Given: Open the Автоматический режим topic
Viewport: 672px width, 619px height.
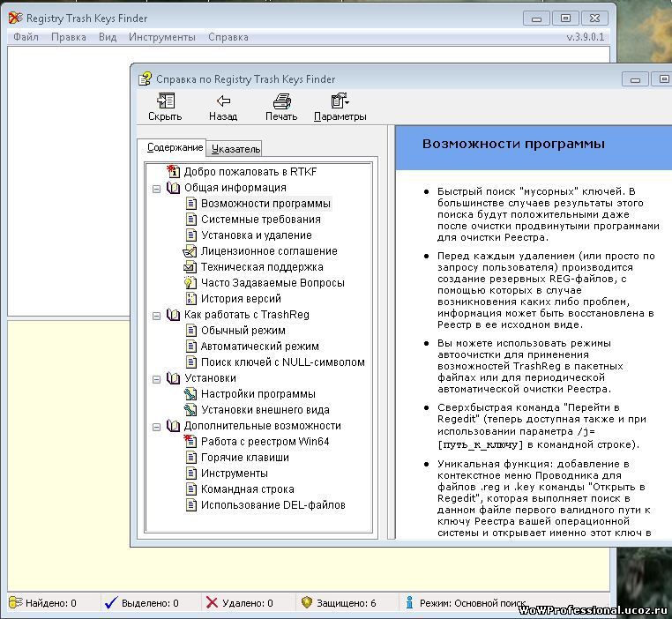Looking at the screenshot, I should tap(259, 347).
